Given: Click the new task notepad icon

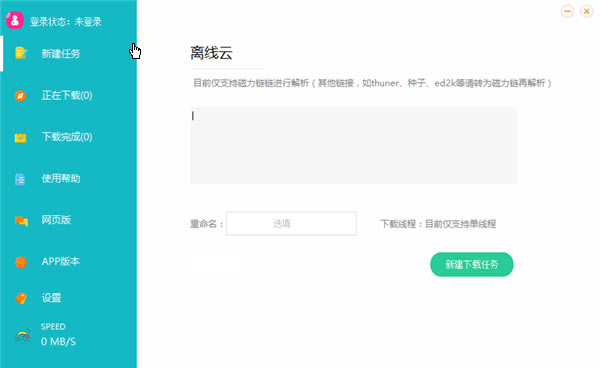Looking at the screenshot, I should click(21, 53).
